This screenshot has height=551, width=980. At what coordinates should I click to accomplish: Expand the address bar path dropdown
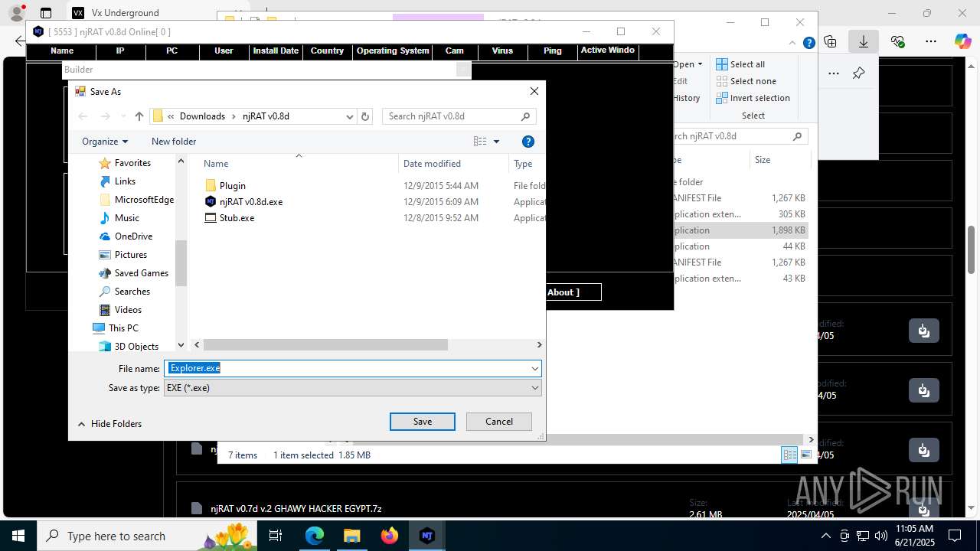(350, 116)
